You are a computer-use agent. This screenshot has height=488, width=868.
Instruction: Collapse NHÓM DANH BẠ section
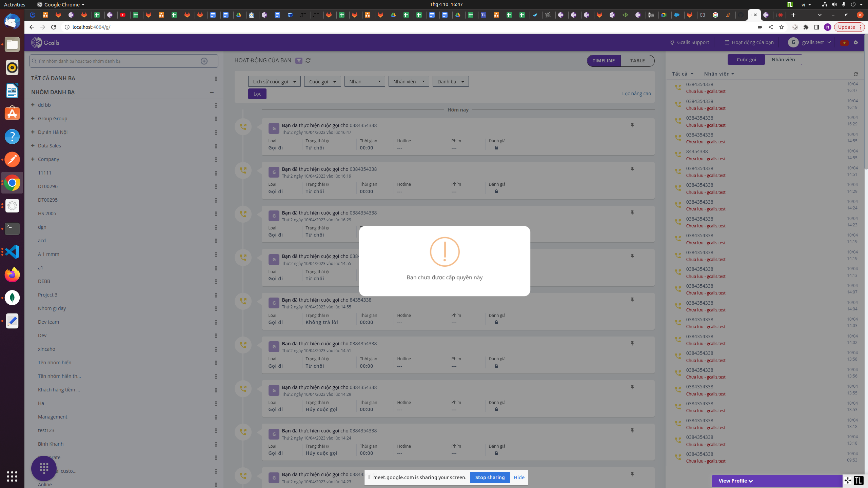[x=212, y=92]
